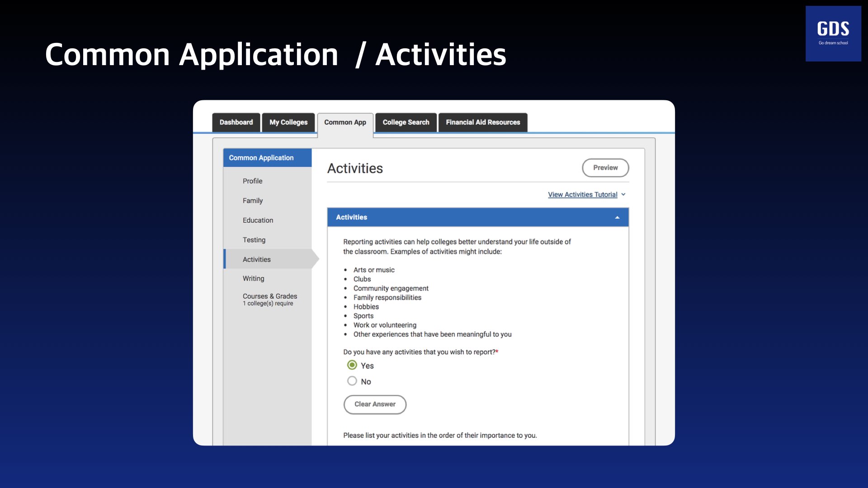
Task: Go to Financial Aid Resources tab
Action: [483, 122]
